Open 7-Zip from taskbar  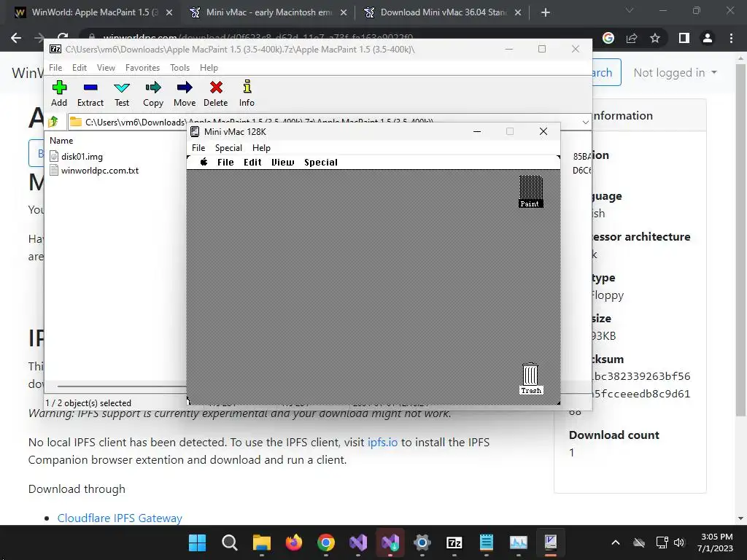click(454, 542)
